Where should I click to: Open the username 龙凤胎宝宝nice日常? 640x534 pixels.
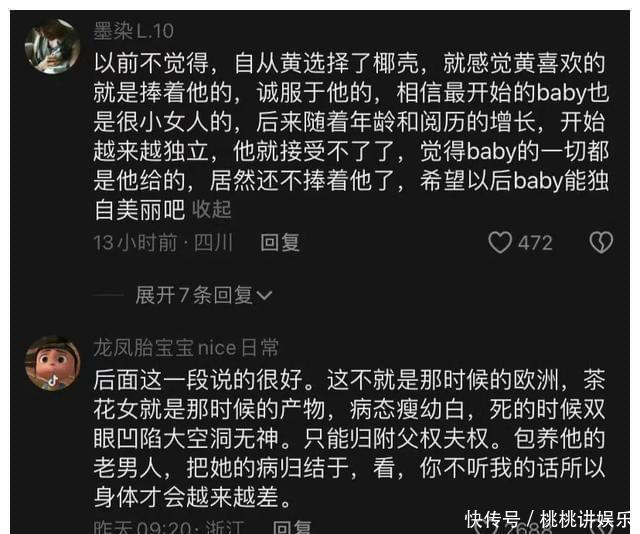(186, 348)
